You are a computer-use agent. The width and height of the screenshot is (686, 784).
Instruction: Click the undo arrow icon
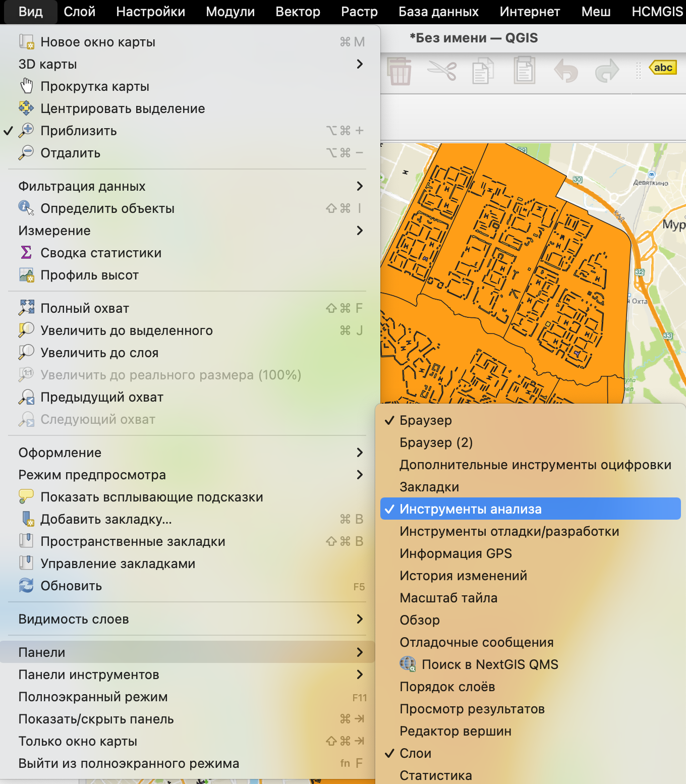(x=565, y=71)
